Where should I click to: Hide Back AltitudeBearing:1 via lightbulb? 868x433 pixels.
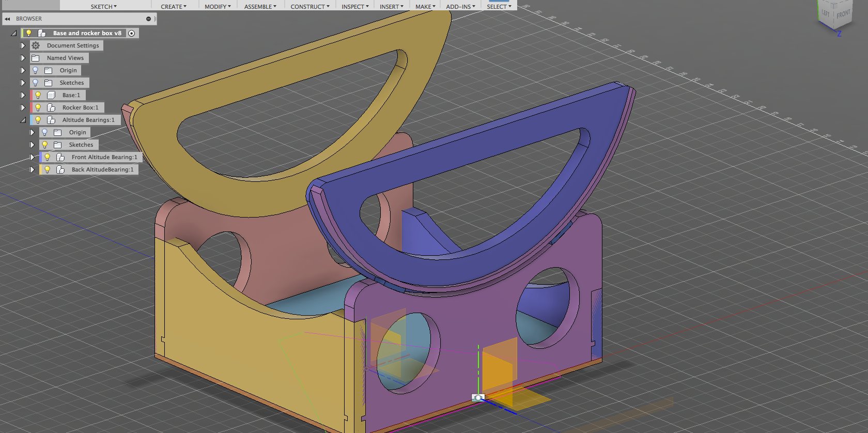click(48, 169)
